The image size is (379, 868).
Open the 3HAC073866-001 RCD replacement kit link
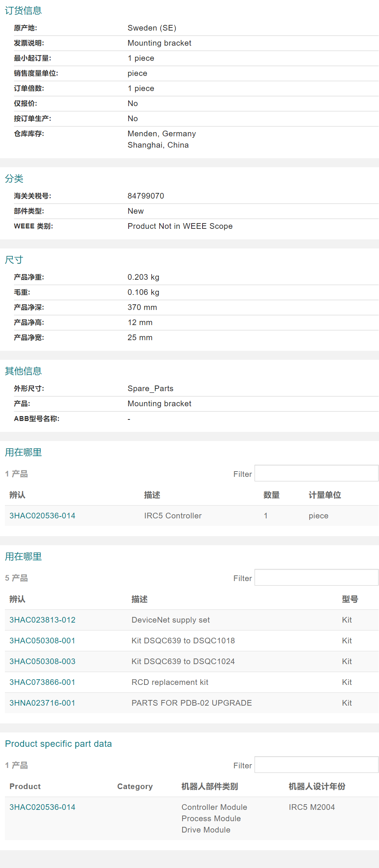[x=42, y=682]
